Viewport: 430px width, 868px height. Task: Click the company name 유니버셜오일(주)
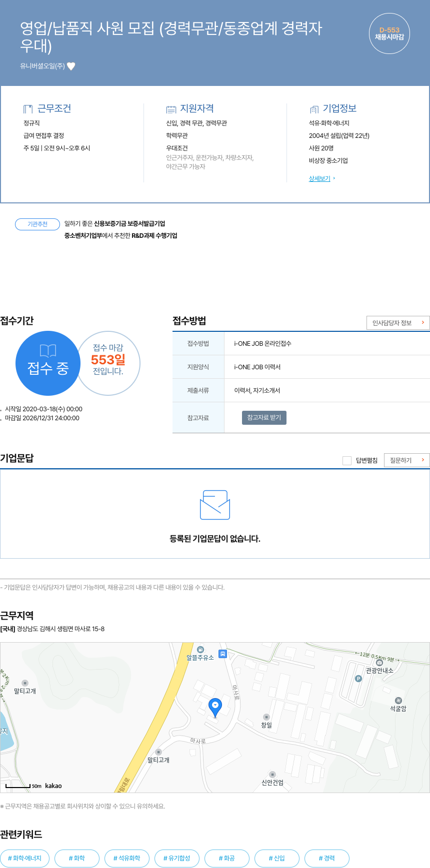pos(42,66)
